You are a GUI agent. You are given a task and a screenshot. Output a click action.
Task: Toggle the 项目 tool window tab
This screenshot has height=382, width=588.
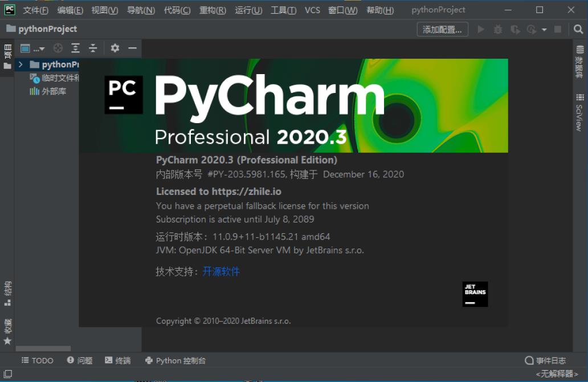[x=7, y=58]
